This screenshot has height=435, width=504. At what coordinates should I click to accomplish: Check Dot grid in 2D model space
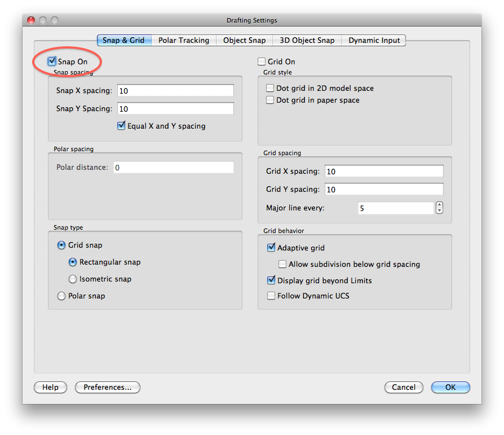(269, 88)
